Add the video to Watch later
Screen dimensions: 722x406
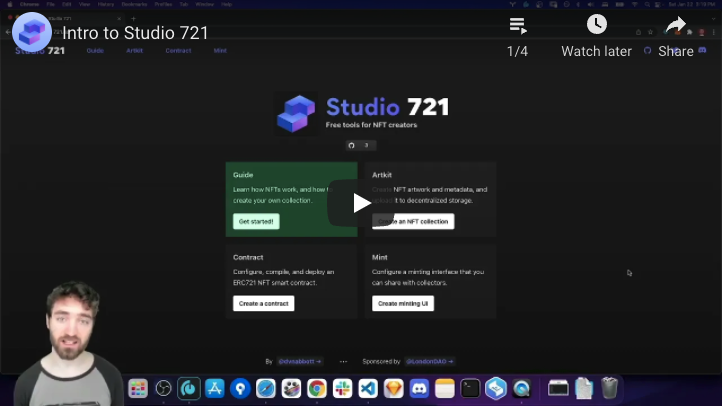point(596,24)
